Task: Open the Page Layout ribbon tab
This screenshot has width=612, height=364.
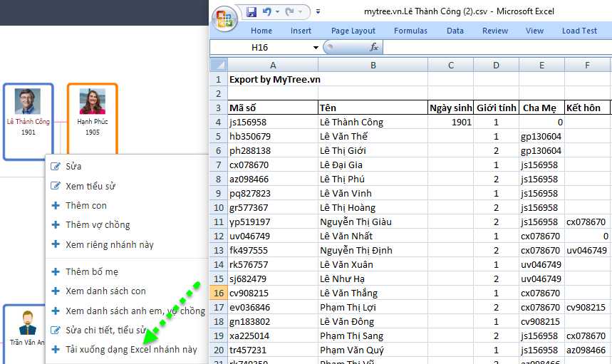Action: click(353, 31)
